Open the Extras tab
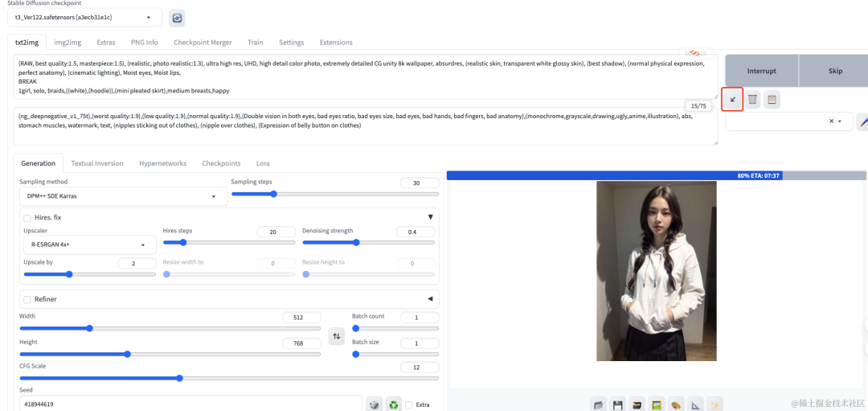The width and height of the screenshot is (868, 411). (x=106, y=42)
